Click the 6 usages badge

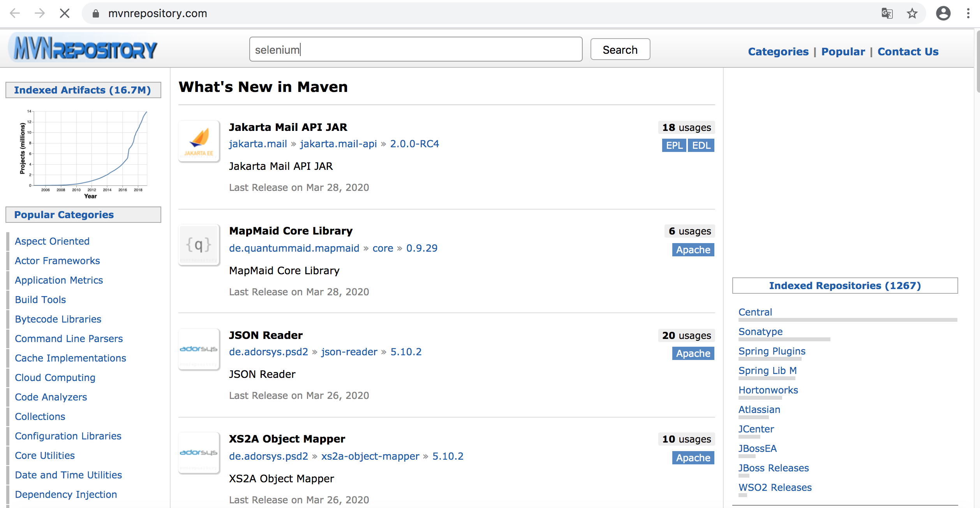click(x=689, y=231)
